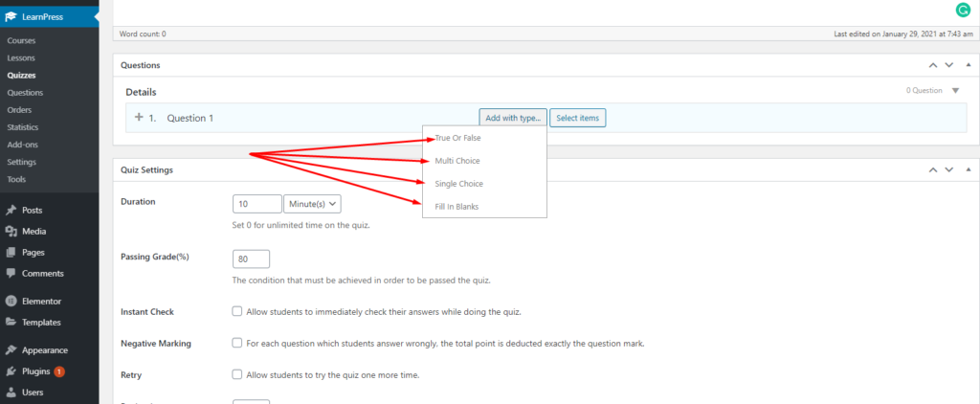Open Elementor using its sidebar icon

[x=11, y=301]
